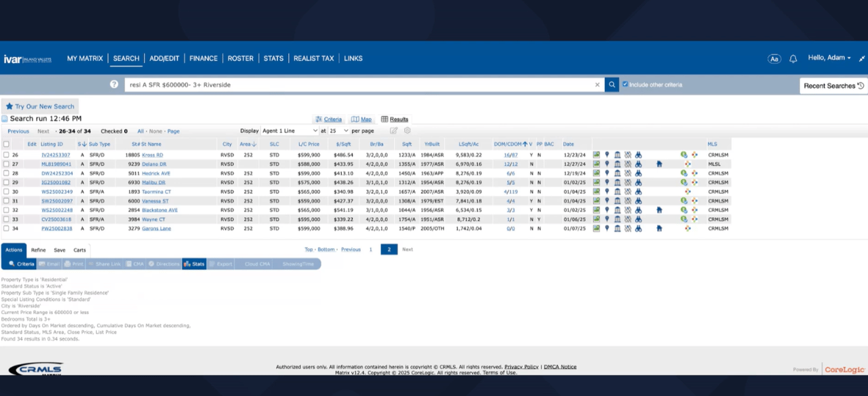Image resolution: width=868 pixels, height=396 pixels.
Task: Open map pin icon for Delano DR listing
Action: point(607,164)
